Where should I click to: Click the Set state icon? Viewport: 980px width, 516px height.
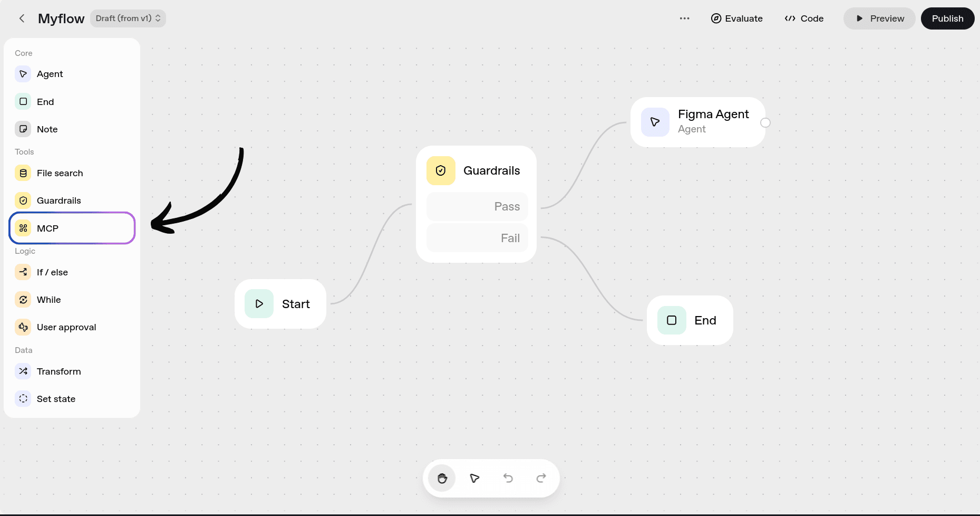(23, 399)
